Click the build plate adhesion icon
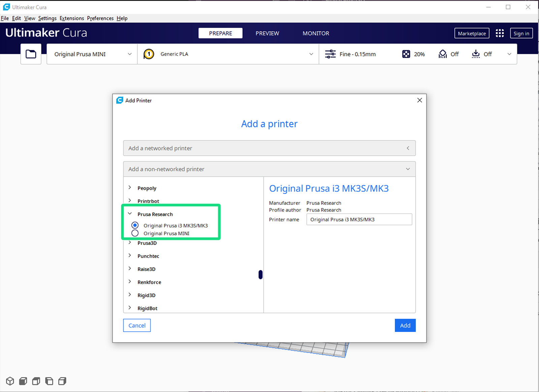The image size is (539, 392). pyautogui.click(x=476, y=54)
